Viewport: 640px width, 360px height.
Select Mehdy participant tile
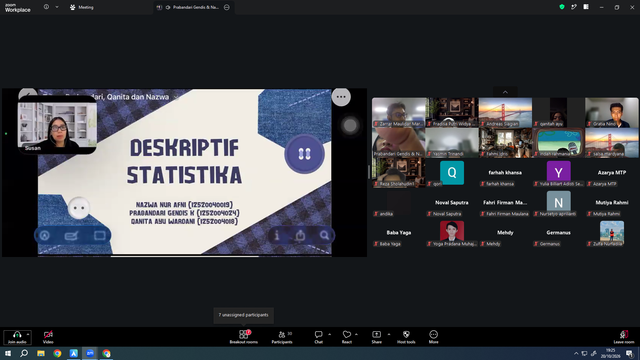tap(505, 233)
